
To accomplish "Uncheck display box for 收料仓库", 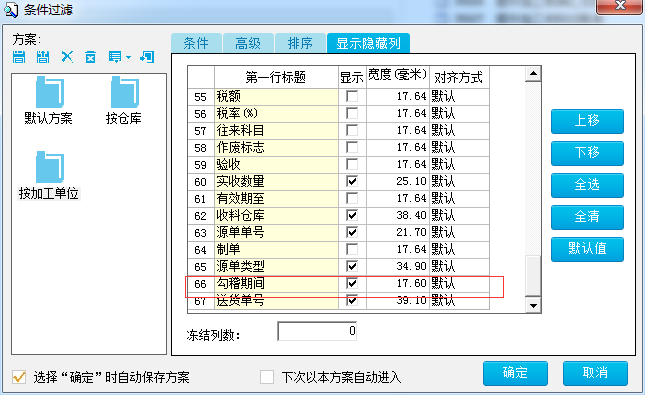I will pyautogui.click(x=352, y=215).
